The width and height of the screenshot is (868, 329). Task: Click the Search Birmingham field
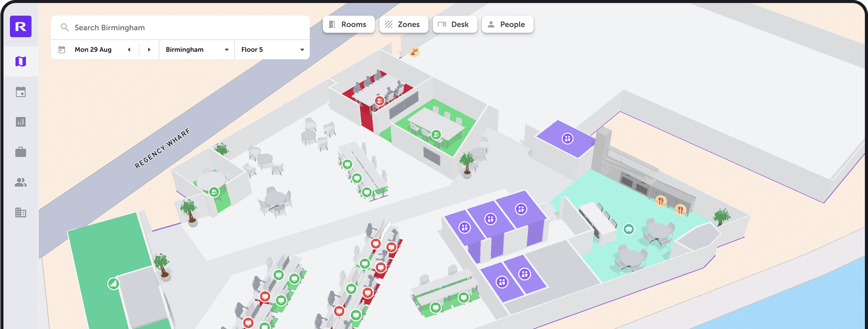(181, 28)
